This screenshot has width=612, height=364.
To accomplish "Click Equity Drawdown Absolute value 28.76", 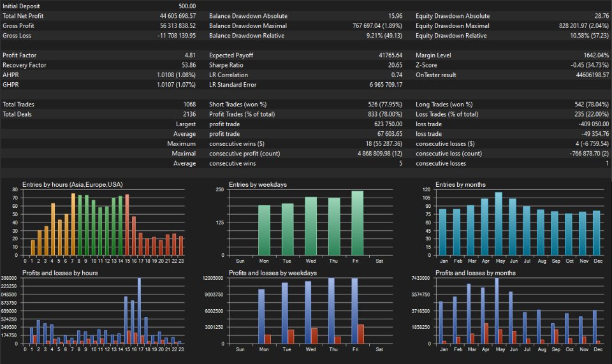I will [601, 16].
